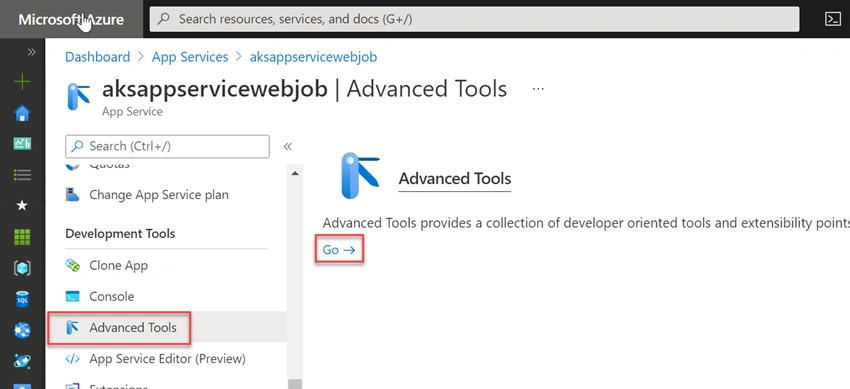Screen dimensions: 850x389
Task: Navigate to App Services breadcrumb
Action: [x=190, y=57]
